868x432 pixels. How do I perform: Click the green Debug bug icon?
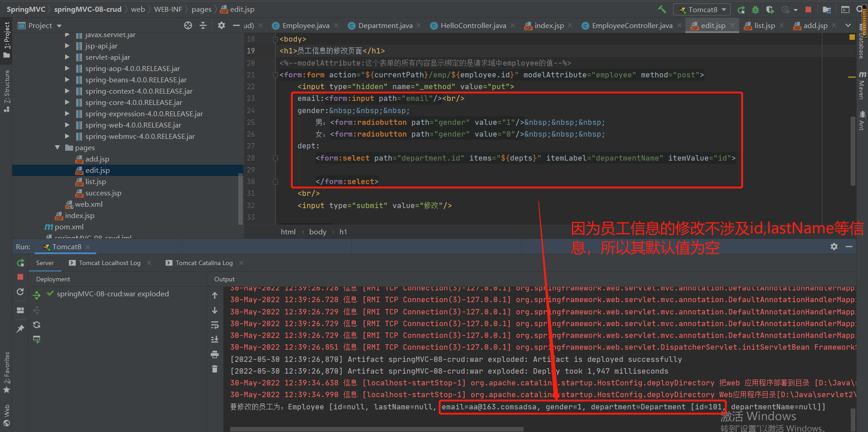pos(755,9)
